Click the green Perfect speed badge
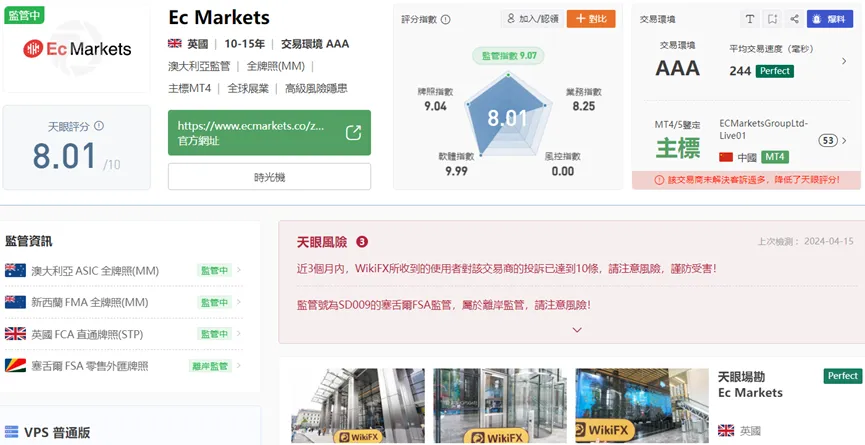Image resolution: width=865 pixels, height=445 pixels. coord(775,71)
